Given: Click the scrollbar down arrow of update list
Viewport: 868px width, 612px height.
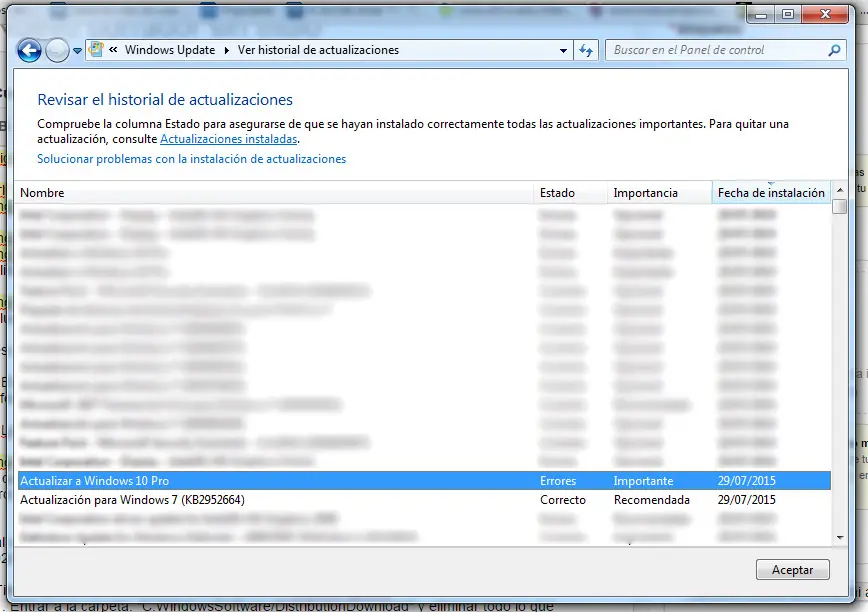Looking at the screenshot, I should tap(840, 537).
